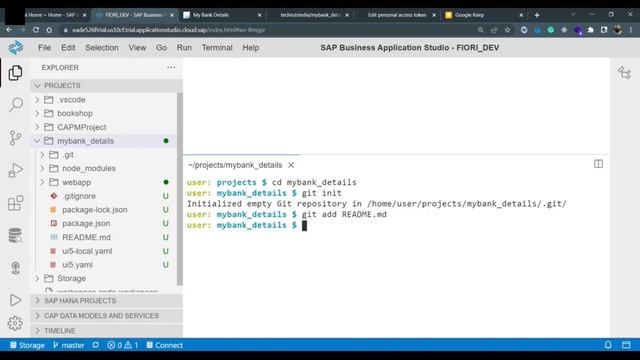Open the Run Configurations play icon
This screenshot has width=640, height=360.
(x=16, y=300)
